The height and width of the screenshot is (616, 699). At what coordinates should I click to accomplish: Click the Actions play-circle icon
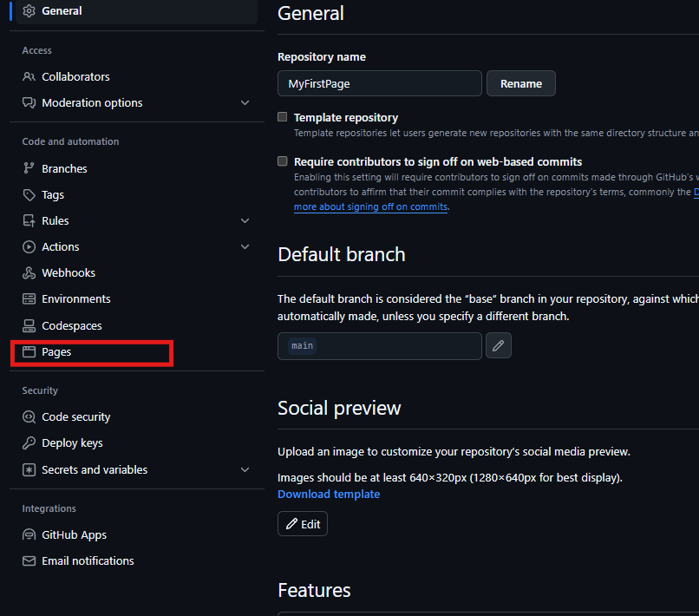29,246
